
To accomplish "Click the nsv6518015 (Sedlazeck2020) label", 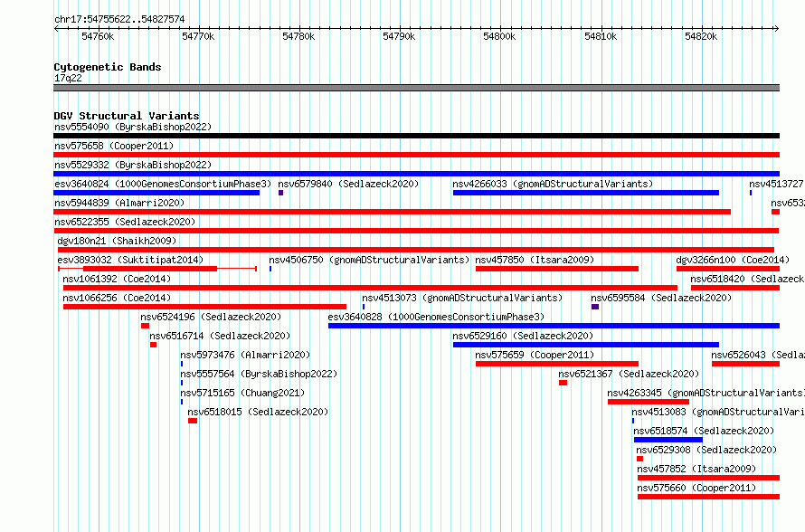I will pos(258,412).
